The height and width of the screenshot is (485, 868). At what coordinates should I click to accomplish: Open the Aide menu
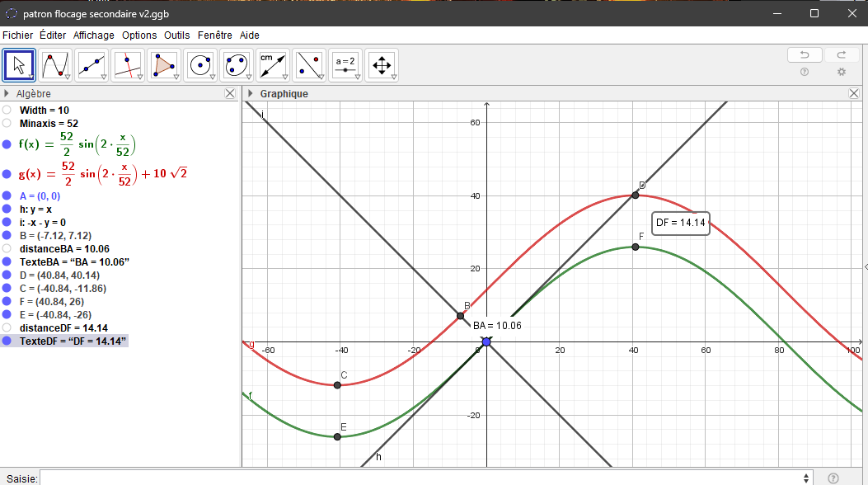pos(250,35)
